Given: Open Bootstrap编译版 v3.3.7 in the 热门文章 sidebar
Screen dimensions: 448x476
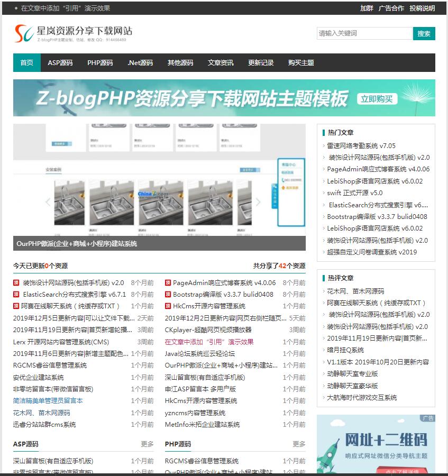Looking at the screenshot, I should coord(377,216).
